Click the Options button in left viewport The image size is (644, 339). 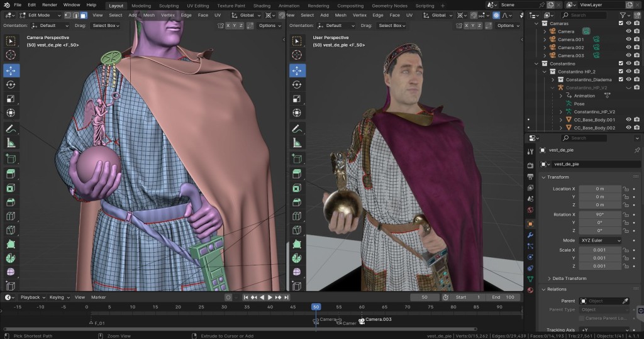point(269,26)
